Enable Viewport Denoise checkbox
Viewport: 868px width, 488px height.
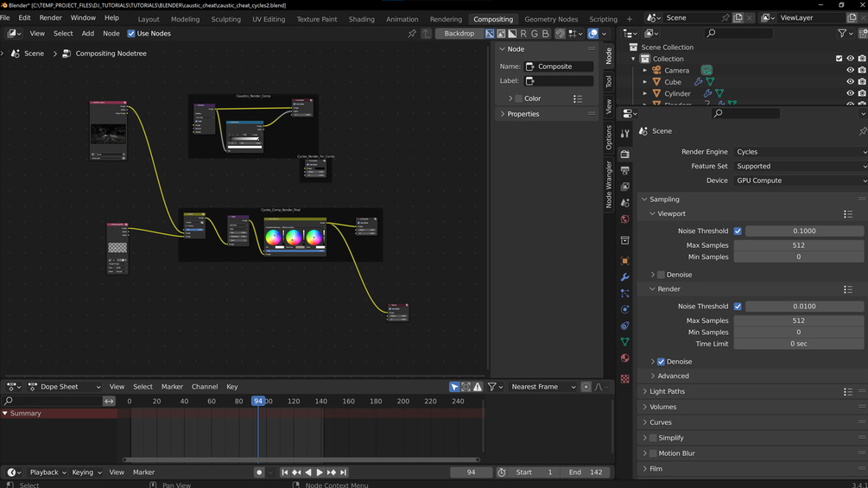(661, 275)
